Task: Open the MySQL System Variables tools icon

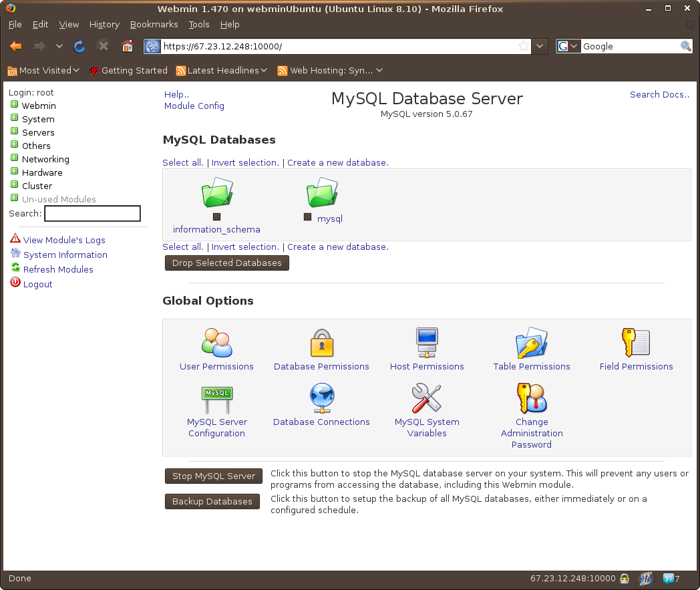Action: pos(427,398)
